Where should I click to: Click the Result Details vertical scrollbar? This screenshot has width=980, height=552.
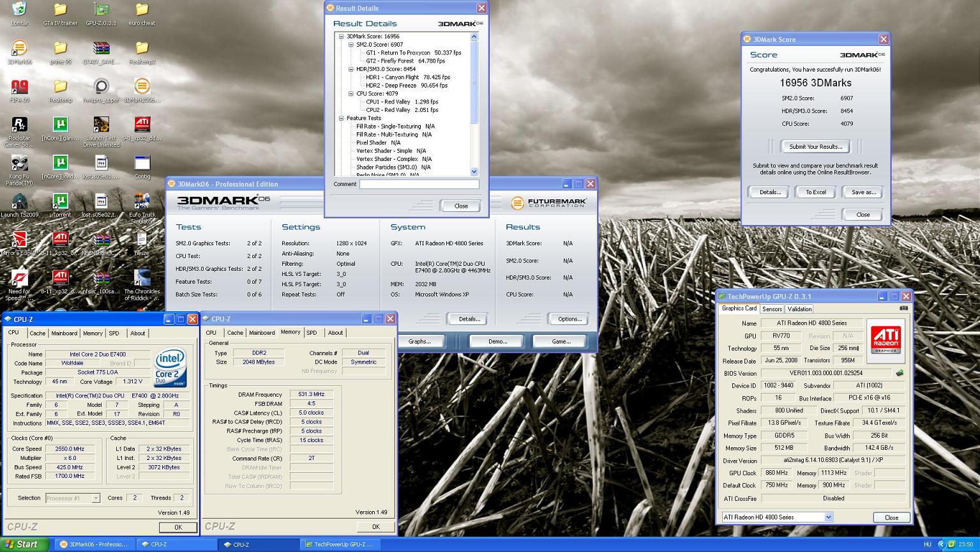click(x=474, y=104)
